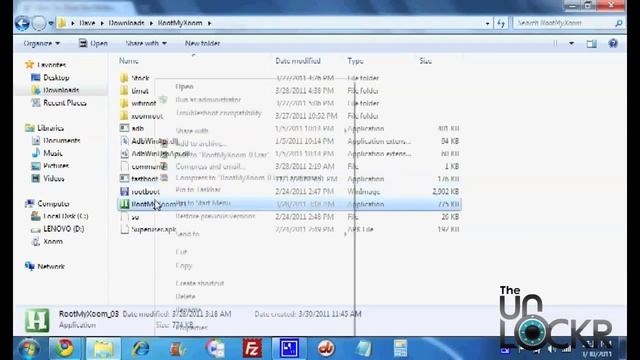Launch Google Chrome from the taskbar
The image size is (640, 360).
pos(64,349)
